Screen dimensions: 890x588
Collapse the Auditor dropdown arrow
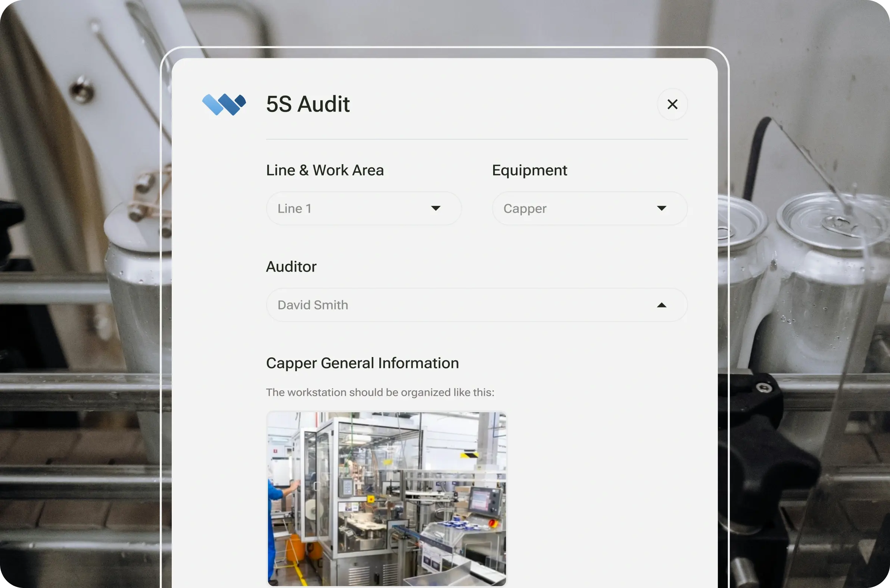[x=662, y=305]
